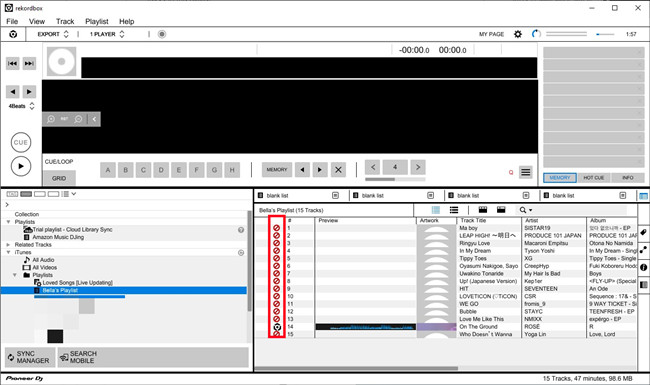Select All Audio under iTunes
Image resolution: width=650 pixels, height=385 pixels.
click(x=43, y=260)
